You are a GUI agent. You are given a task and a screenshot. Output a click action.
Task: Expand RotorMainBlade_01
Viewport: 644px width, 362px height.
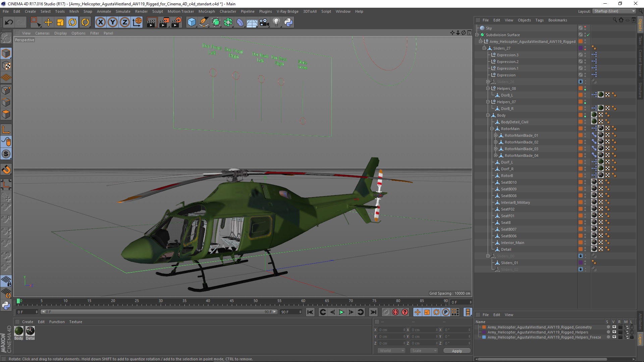pos(496,135)
